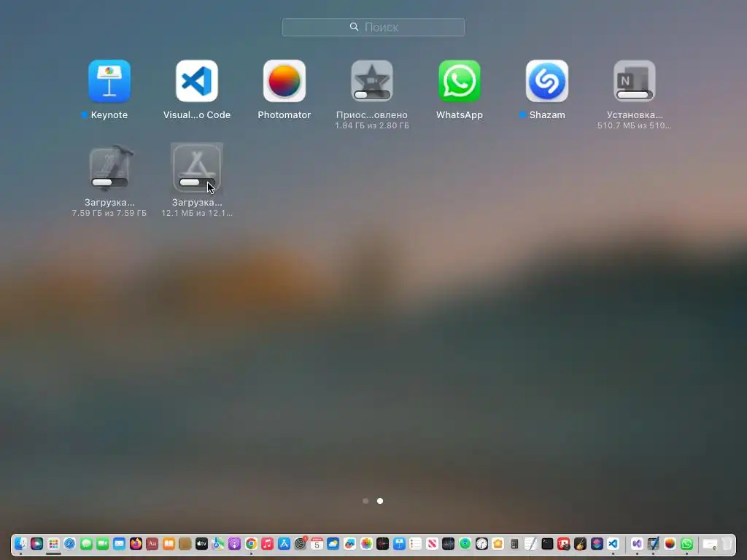The width and height of the screenshot is (747, 560).
Task: Open Safari from the Dock
Action: (69, 544)
